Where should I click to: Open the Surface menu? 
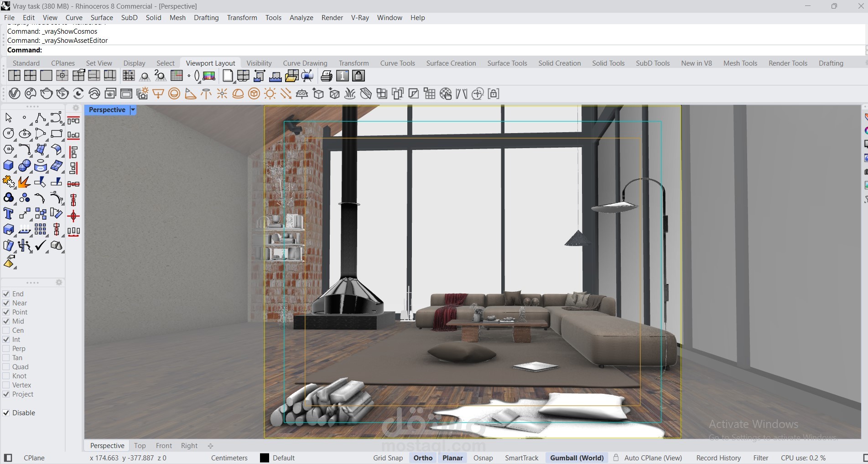pos(102,18)
